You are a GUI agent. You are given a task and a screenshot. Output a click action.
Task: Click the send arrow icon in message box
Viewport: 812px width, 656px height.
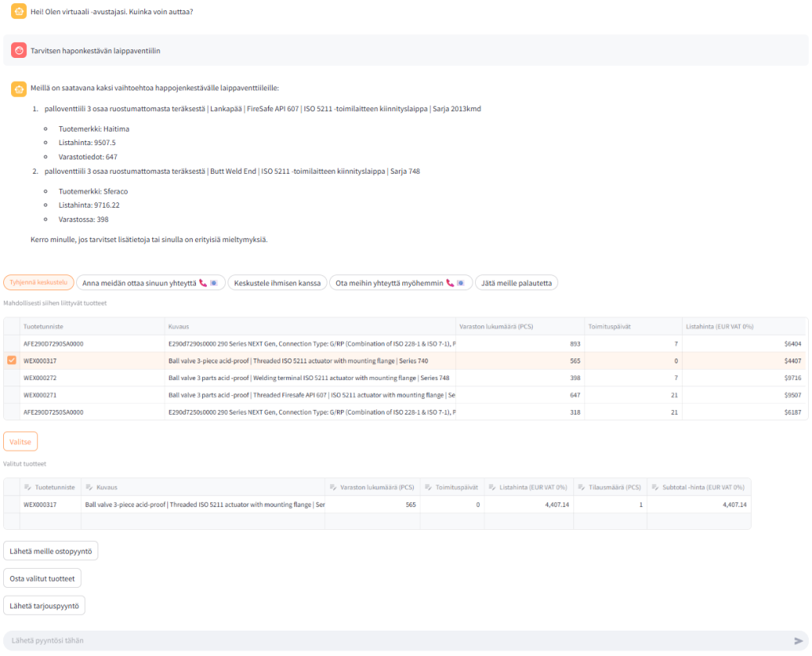pyautogui.click(x=798, y=641)
